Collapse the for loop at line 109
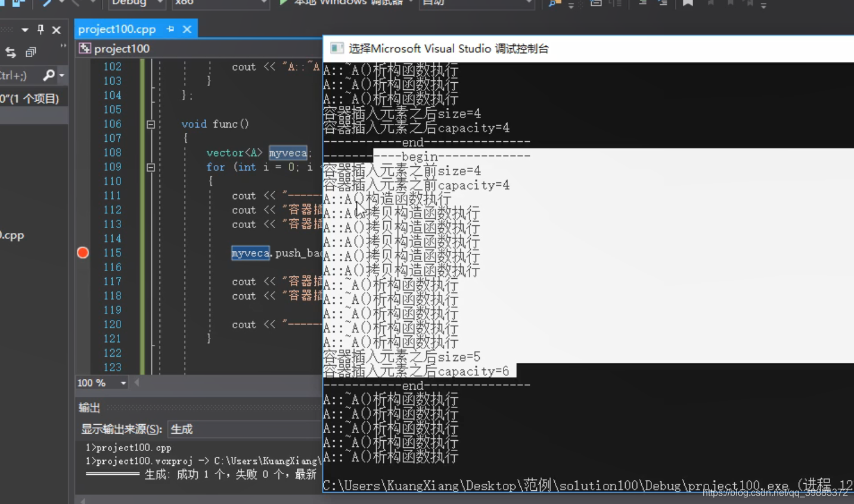Image resolution: width=854 pixels, height=504 pixels. (151, 167)
